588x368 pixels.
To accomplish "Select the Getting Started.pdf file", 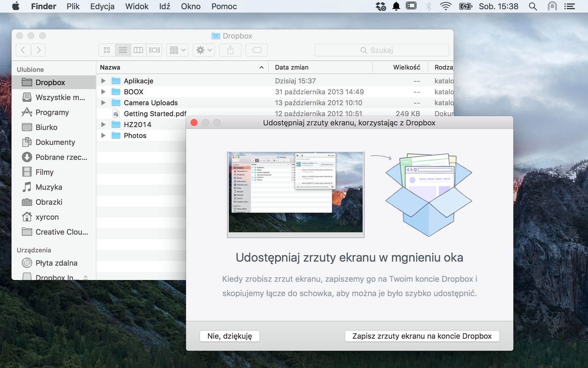I will coord(155,114).
